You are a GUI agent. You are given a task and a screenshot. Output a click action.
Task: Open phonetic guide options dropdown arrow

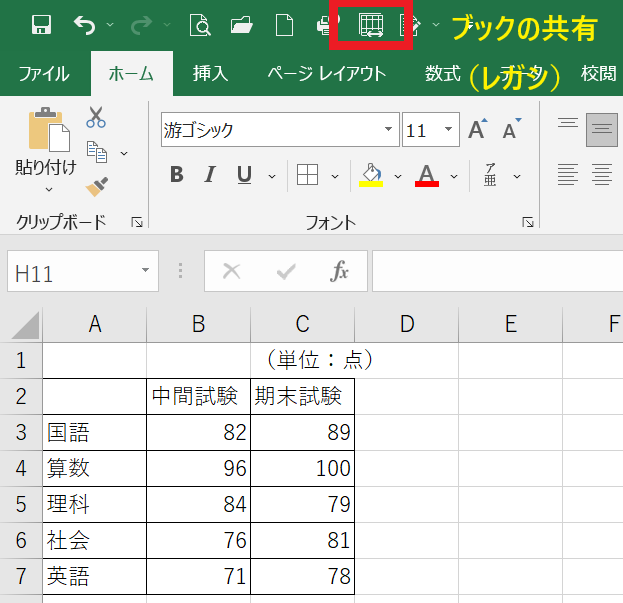[x=517, y=176]
